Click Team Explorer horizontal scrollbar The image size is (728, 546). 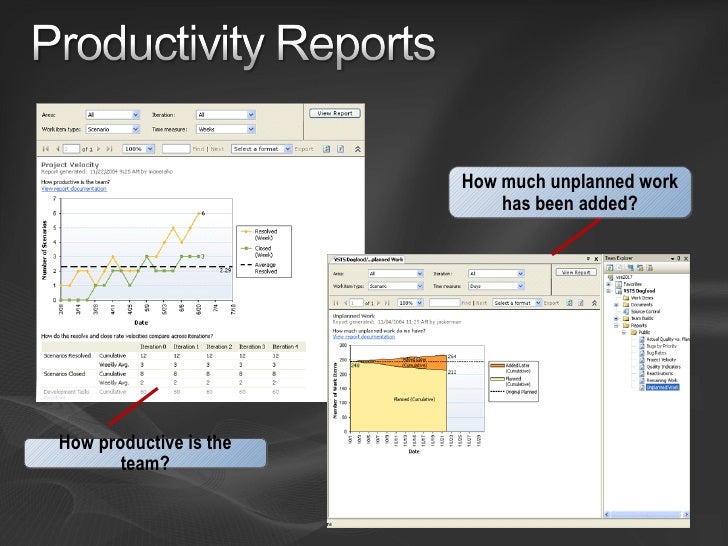coord(646,514)
